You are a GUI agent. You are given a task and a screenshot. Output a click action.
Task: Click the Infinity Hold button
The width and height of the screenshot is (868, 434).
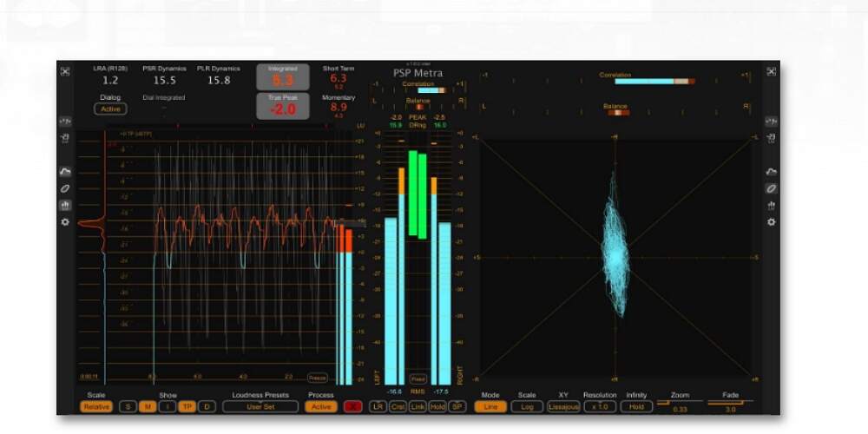click(636, 407)
